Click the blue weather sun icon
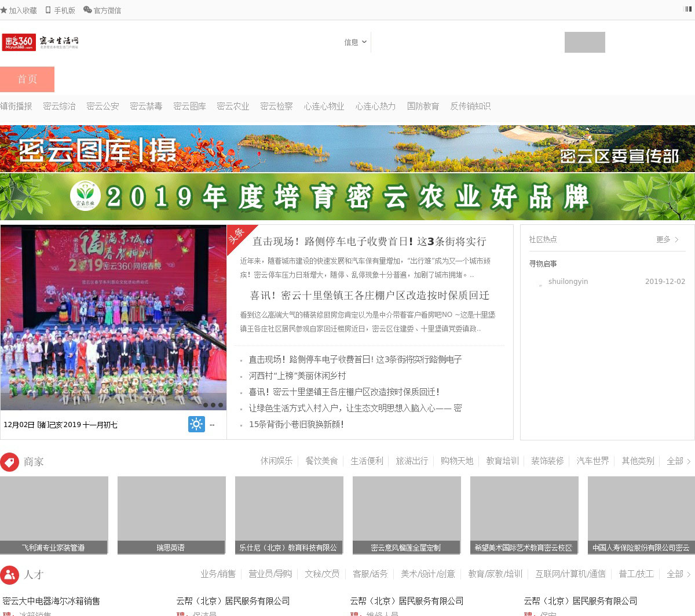This screenshot has height=616, width=695. [196, 424]
